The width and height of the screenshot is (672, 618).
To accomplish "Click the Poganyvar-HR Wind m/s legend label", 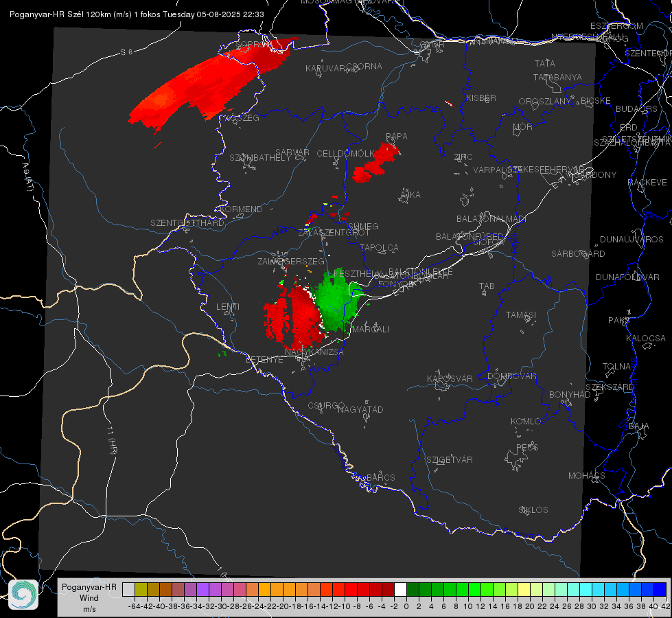I will pyautogui.click(x=89, y=598).
